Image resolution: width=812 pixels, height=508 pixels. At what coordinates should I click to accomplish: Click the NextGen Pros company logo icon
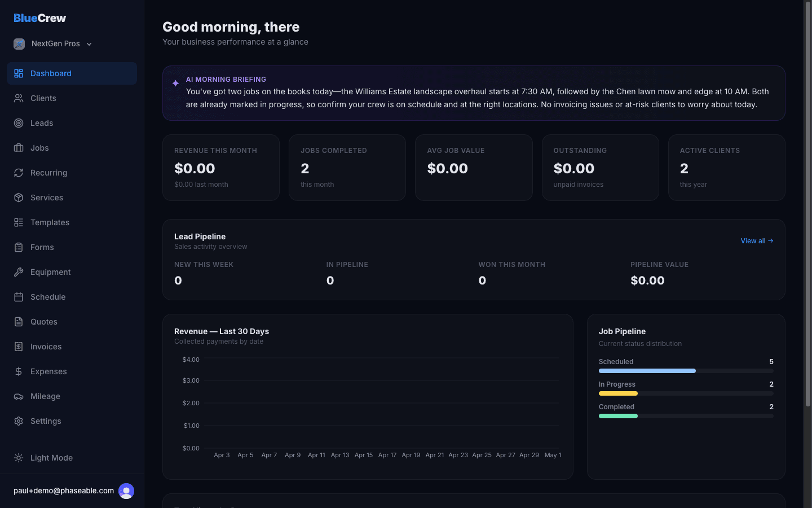click(19, 44)
